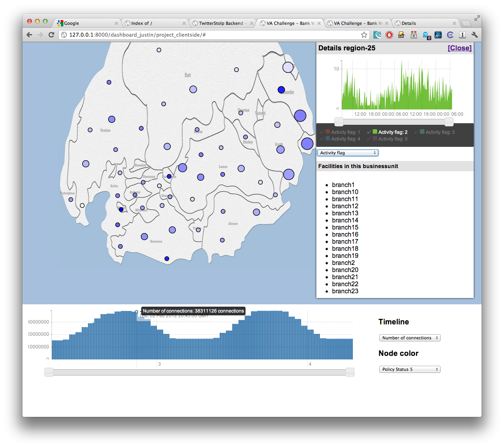Click the highlighted data point on timeline chart

(137, 312)
